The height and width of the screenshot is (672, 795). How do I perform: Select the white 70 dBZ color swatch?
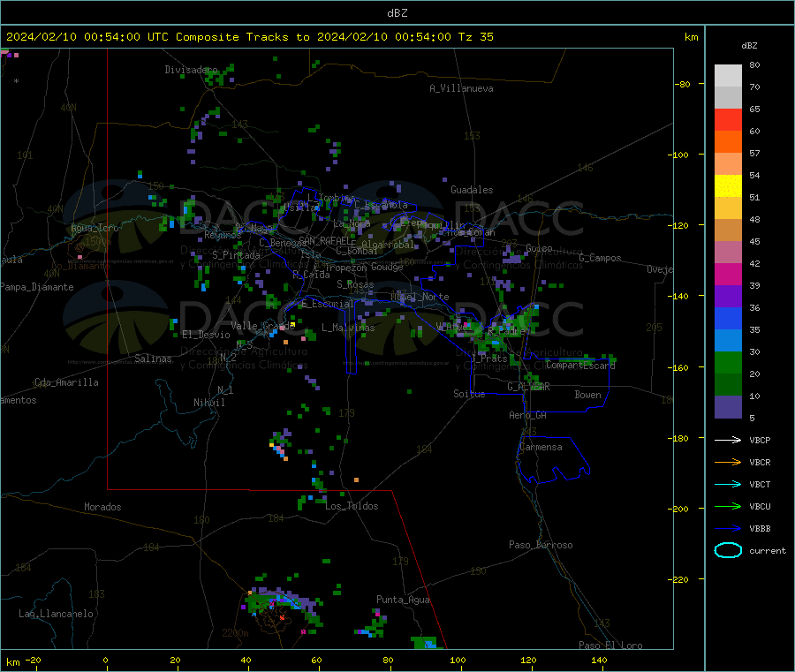click(x=728, y=76)
